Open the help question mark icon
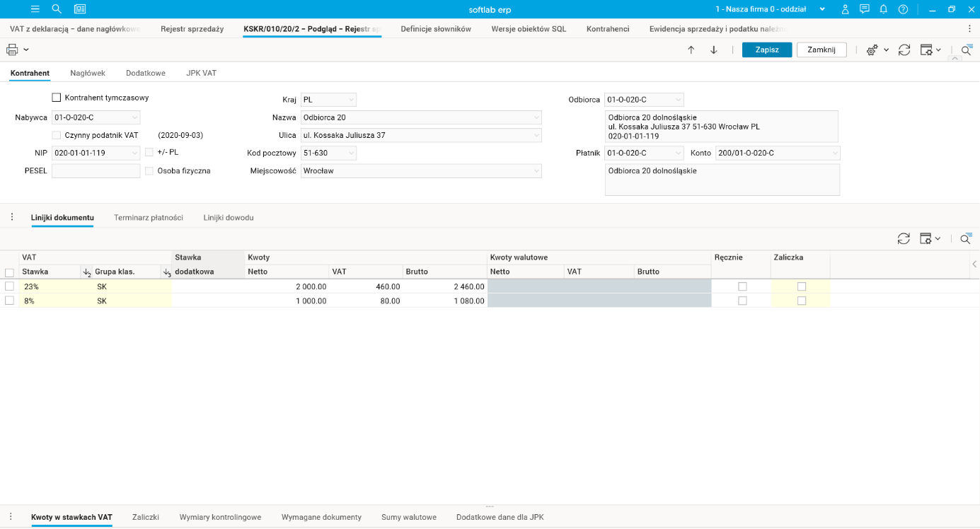Viewport: 980px width, 529px height. pos(903,9)
